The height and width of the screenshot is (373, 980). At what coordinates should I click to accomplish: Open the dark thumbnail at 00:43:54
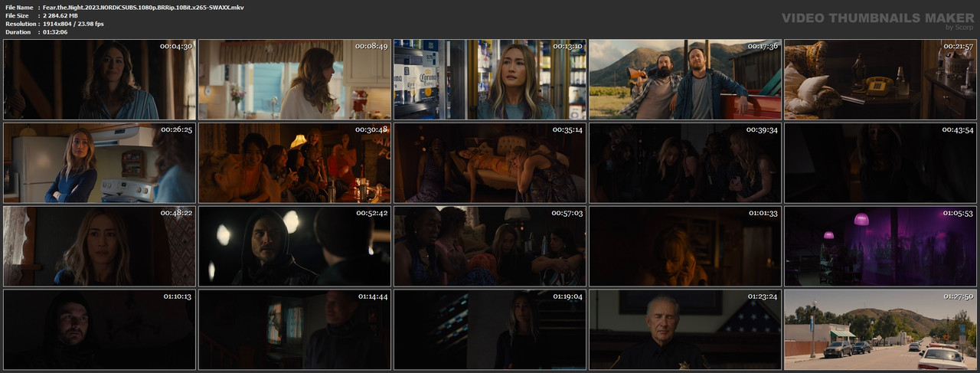(880, 162)
